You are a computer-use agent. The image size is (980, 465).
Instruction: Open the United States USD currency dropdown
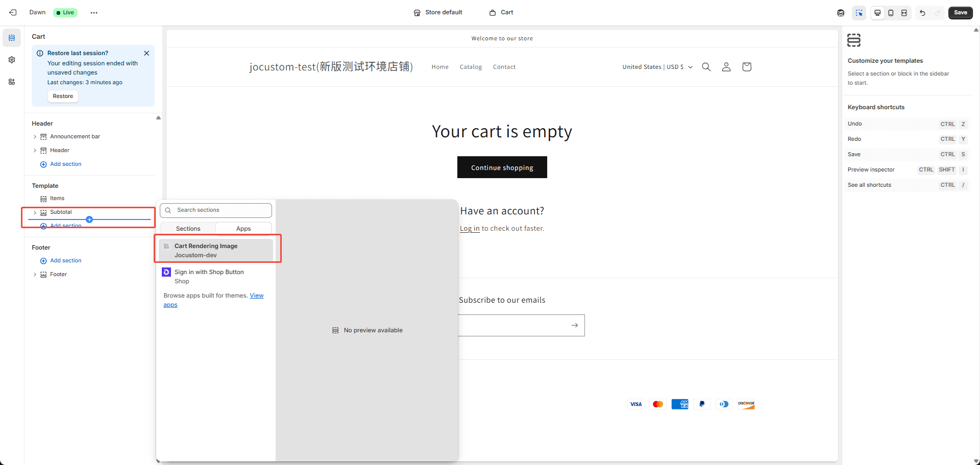click(x=657, y=67)
